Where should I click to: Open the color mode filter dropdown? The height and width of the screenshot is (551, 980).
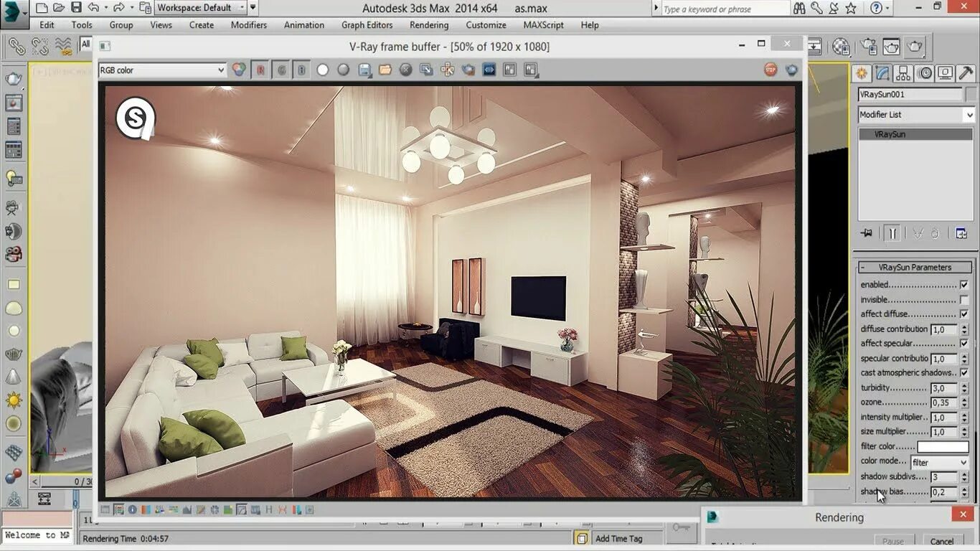940,462
